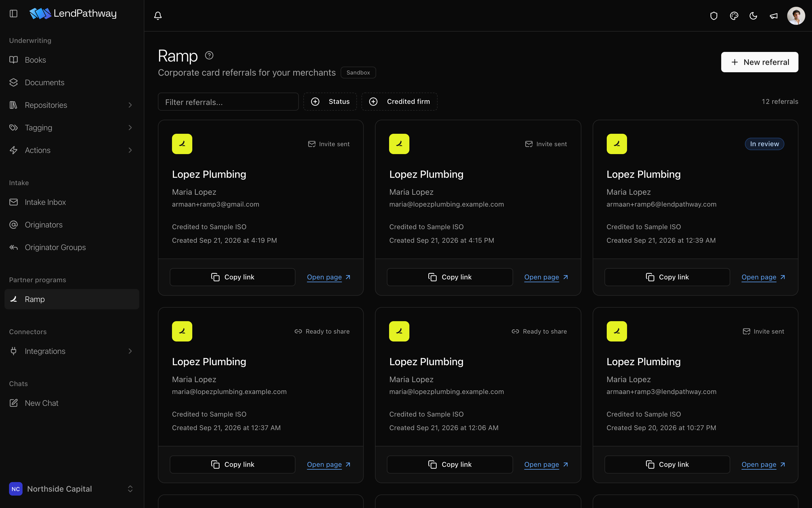Open the notifications bell
The image size is (812, 508).
[x=158, y=16]
